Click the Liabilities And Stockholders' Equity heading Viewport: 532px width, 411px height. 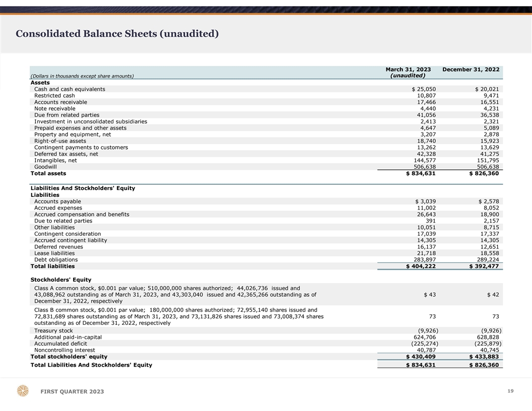[83, 188]
